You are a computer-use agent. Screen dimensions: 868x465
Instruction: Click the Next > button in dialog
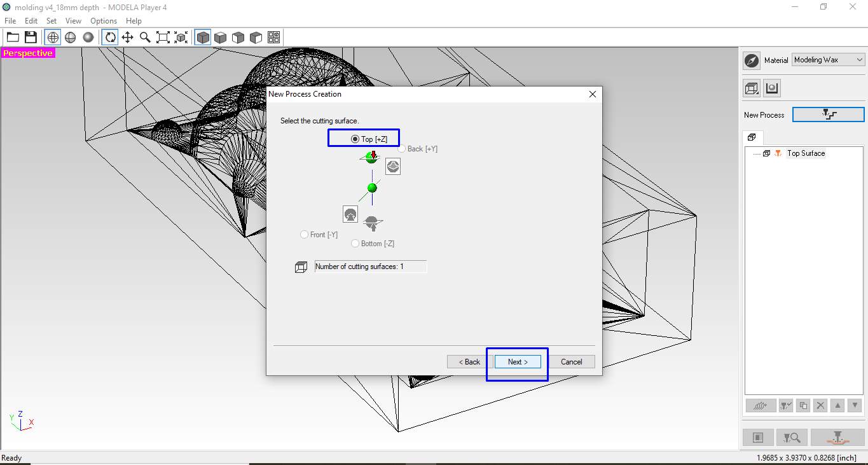[518, 362]
